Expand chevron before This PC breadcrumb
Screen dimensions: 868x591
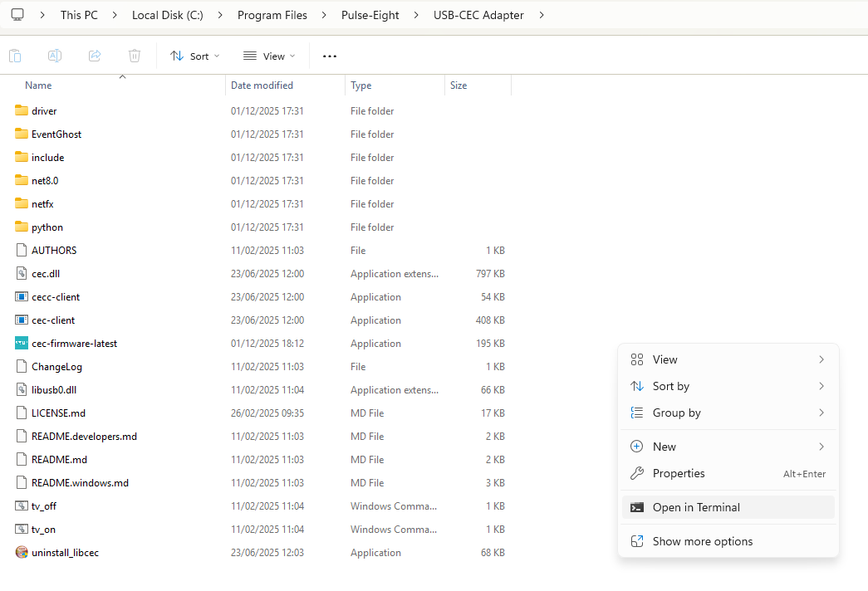[42, 15]
